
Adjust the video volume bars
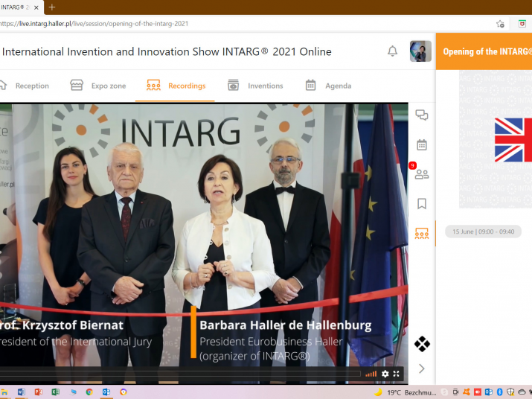371,374
